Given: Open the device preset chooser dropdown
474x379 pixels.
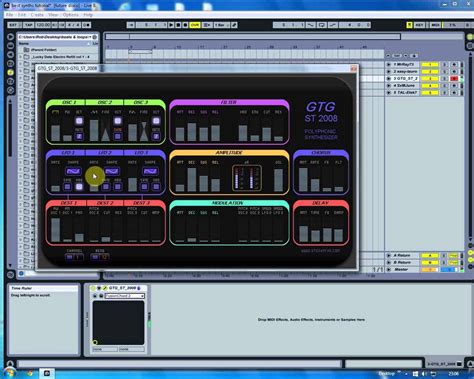Looking at the screenshot, I should (x=125, y=296).
